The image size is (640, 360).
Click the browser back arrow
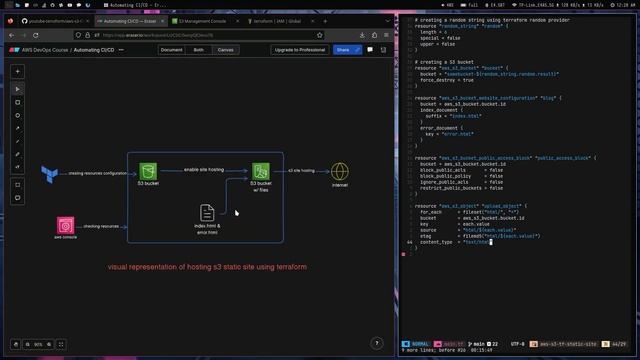(x=11, y=35)
